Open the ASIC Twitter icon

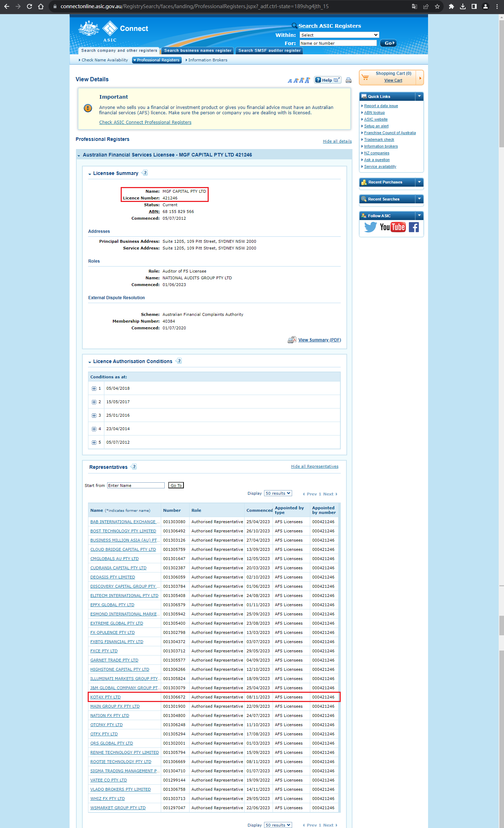tap(371, 227)
